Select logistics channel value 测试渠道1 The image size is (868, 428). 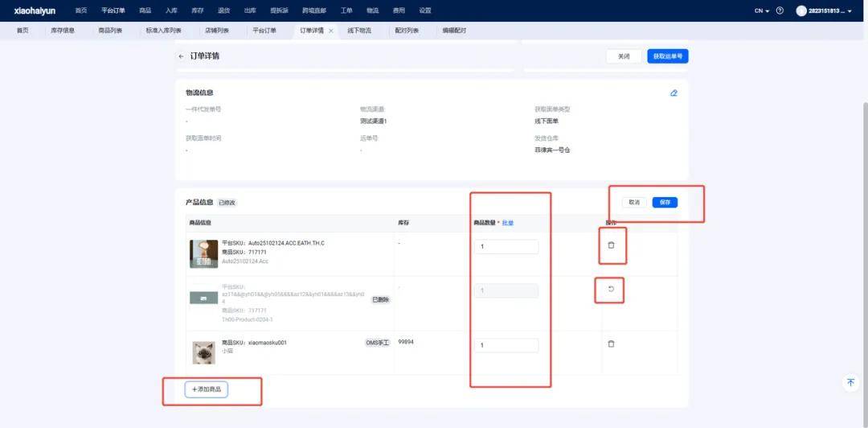click(x=373, y=121)
